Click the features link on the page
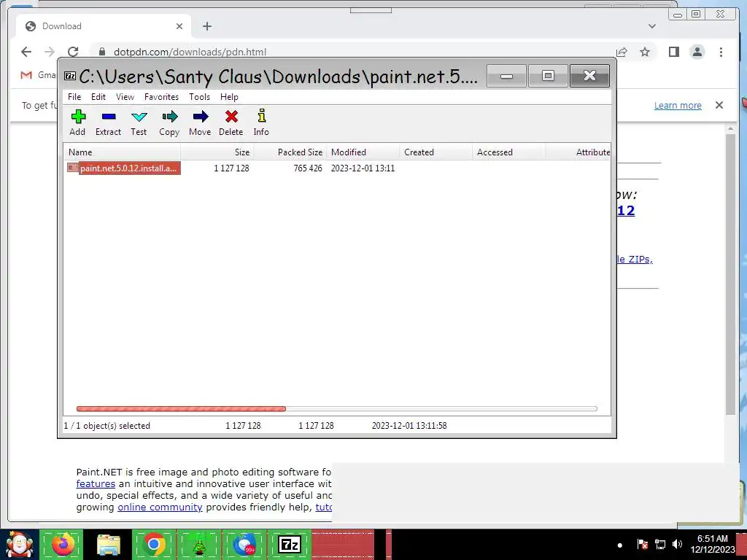Viewport: 747px width, 560px height. tap(96, 484)
